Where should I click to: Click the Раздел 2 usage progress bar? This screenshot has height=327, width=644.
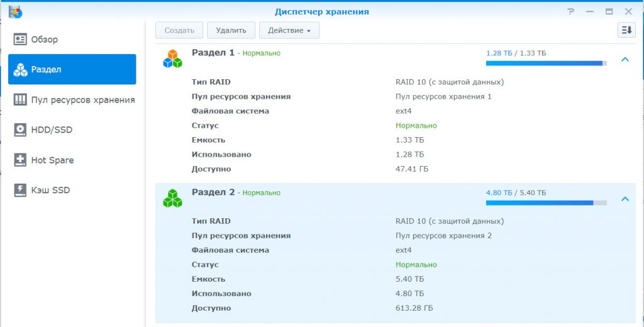547,202
